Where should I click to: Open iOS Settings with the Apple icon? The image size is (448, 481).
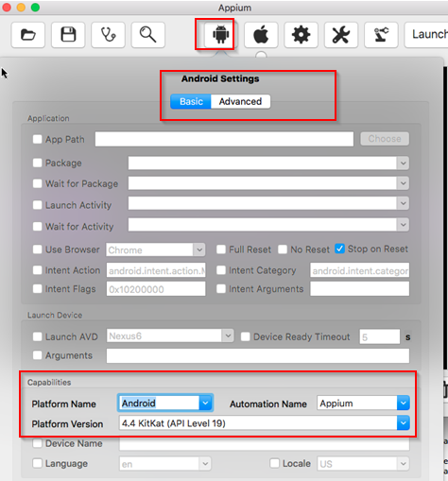pos(261,35)
